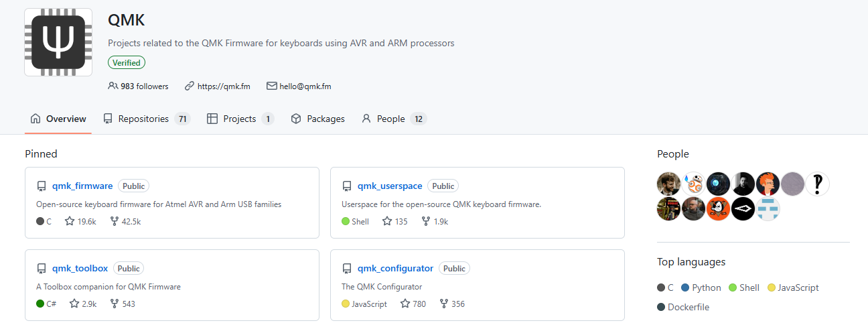
Task: Open the orange-haired cartoon avatar profile
Action: [x=768, y=184]
